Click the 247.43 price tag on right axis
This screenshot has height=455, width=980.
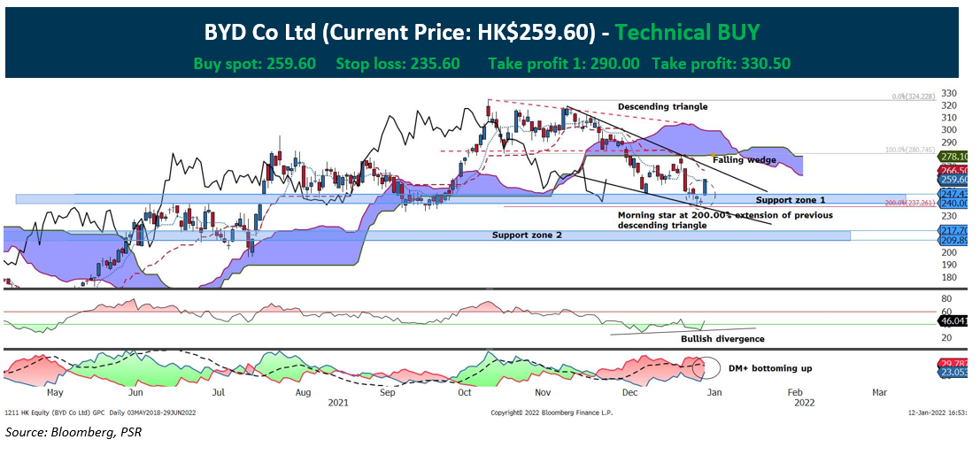pos(954,195)
